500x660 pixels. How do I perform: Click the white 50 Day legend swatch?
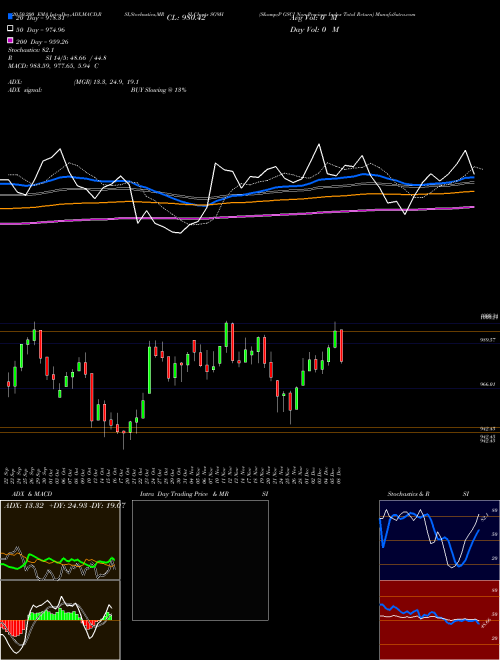tap(10, 29)
